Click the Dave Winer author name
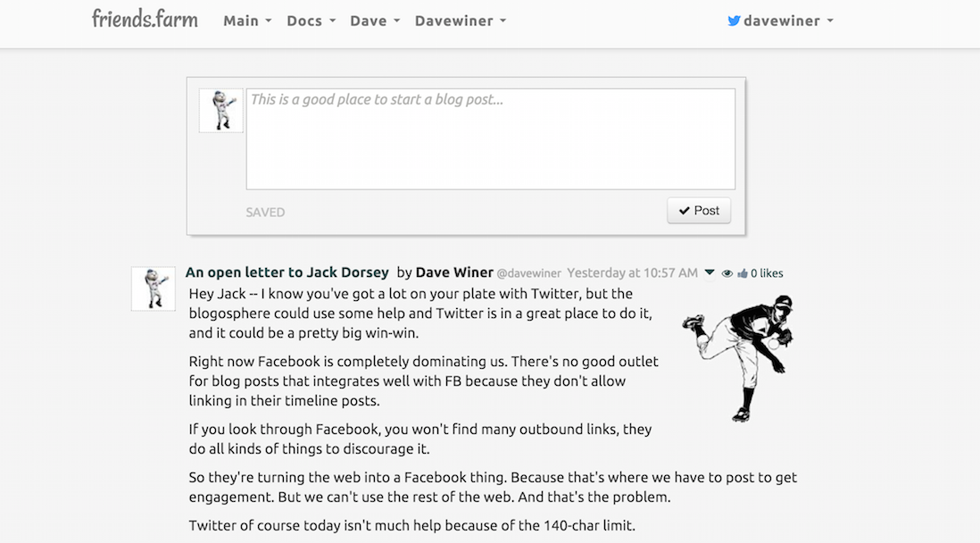The height and width of the screenshot is (543, 980). pos(453,272)
